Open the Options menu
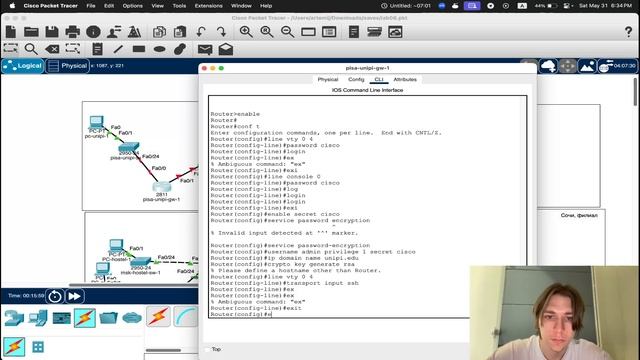This screenshot has height=360, width=640. tap(133, 6)
